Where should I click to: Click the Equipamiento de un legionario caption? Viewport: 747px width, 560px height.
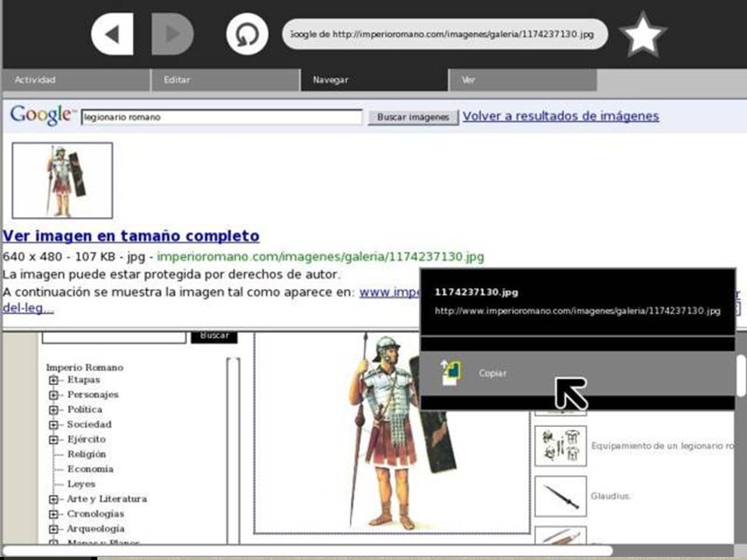coord(663,446)
